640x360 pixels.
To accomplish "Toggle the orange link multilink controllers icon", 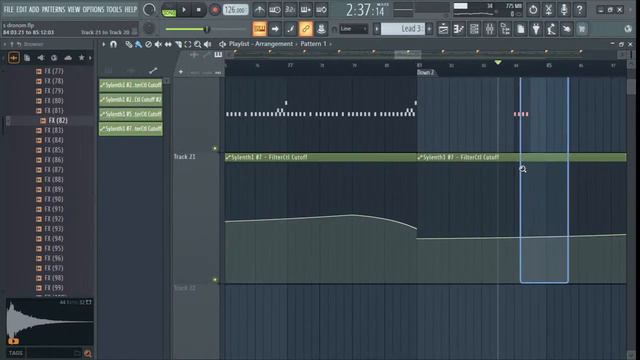I will [x=306, y=29].
